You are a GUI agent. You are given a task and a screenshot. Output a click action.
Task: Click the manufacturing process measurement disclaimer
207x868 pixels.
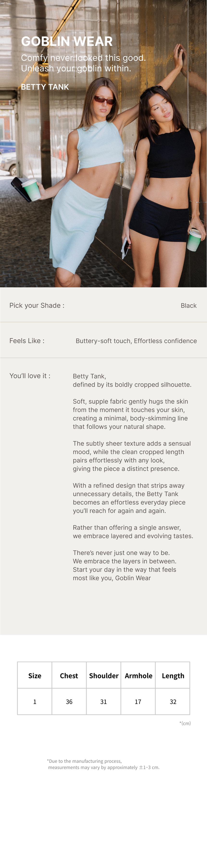(x=103, y=764)
